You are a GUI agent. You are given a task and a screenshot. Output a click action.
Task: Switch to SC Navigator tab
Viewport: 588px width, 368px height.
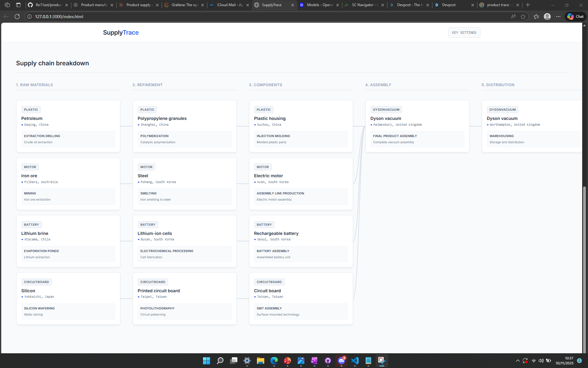tap(364, 5)
